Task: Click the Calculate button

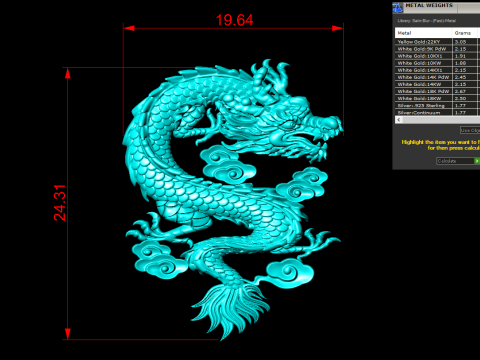Action: click(455, 161)
